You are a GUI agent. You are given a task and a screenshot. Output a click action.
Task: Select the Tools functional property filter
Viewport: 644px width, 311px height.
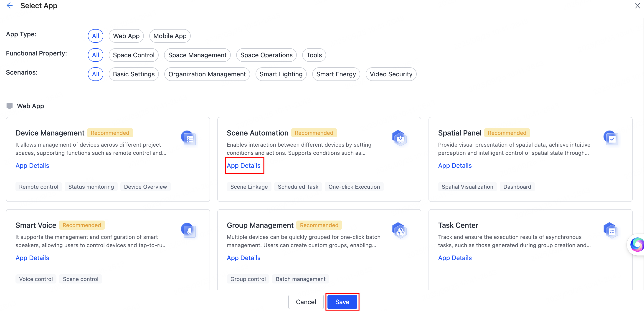314,55
